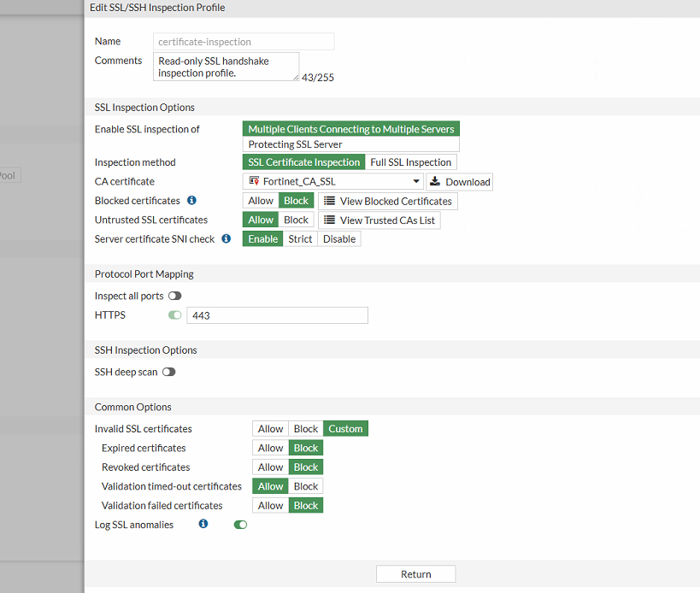Select Full SSL Inspection method
700x593 pixels.
tap(410, 162)
